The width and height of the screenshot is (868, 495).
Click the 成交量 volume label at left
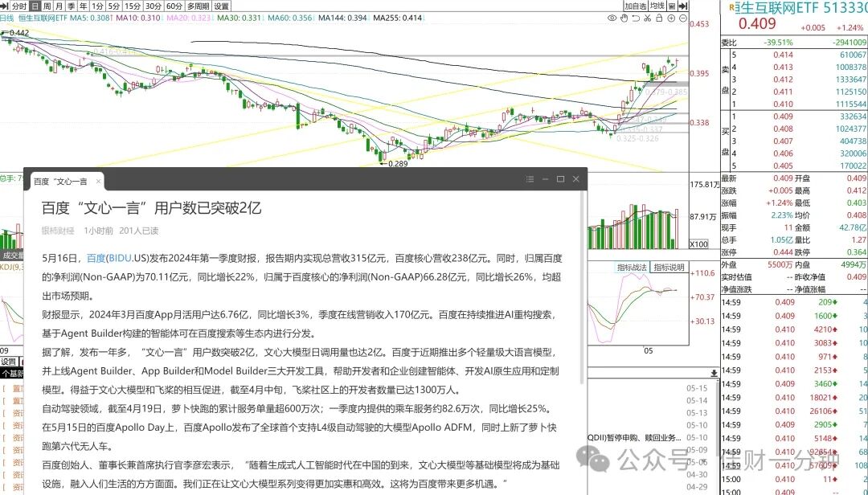(13, 256)
